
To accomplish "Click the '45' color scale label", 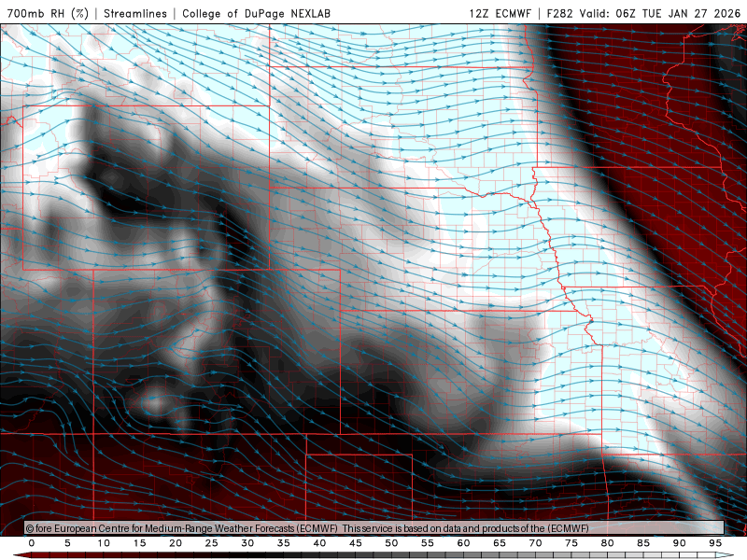I will pyautogui.click(x=356, y=543).
